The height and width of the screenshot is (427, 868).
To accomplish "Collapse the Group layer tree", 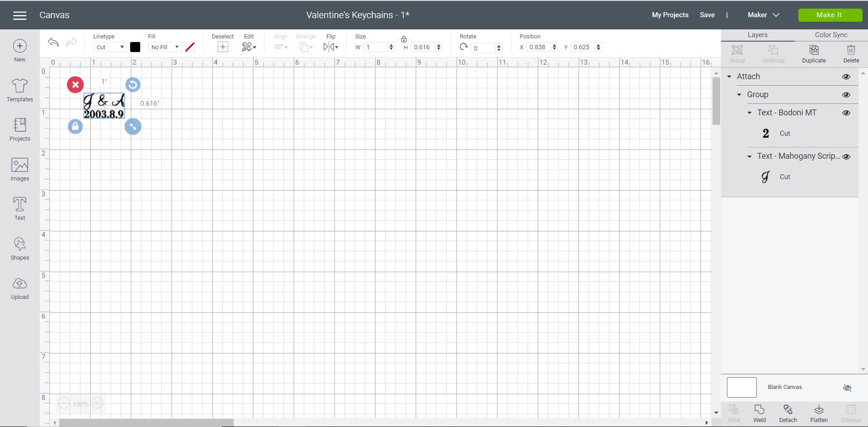I will (739, 95).
